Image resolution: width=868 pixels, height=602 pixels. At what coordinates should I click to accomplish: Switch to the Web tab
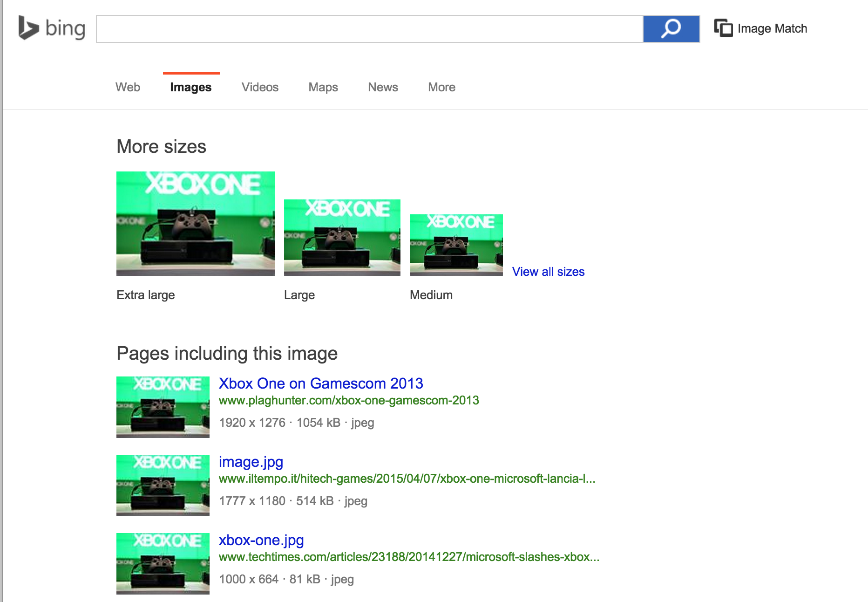pos(128,87)
